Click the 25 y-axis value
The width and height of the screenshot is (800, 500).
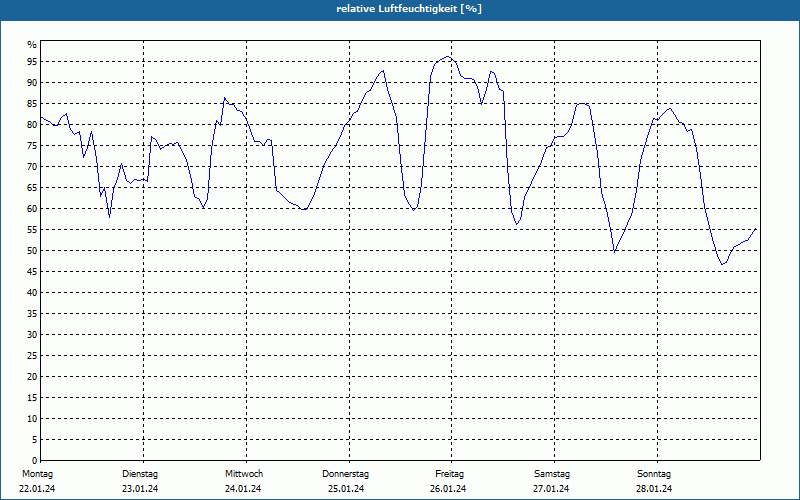(x=32, y=356)
